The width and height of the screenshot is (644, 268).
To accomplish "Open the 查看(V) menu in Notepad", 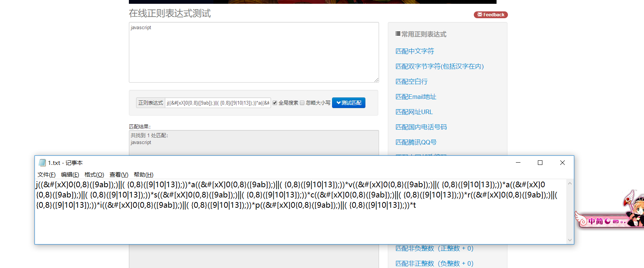I will tap(119, 175).
